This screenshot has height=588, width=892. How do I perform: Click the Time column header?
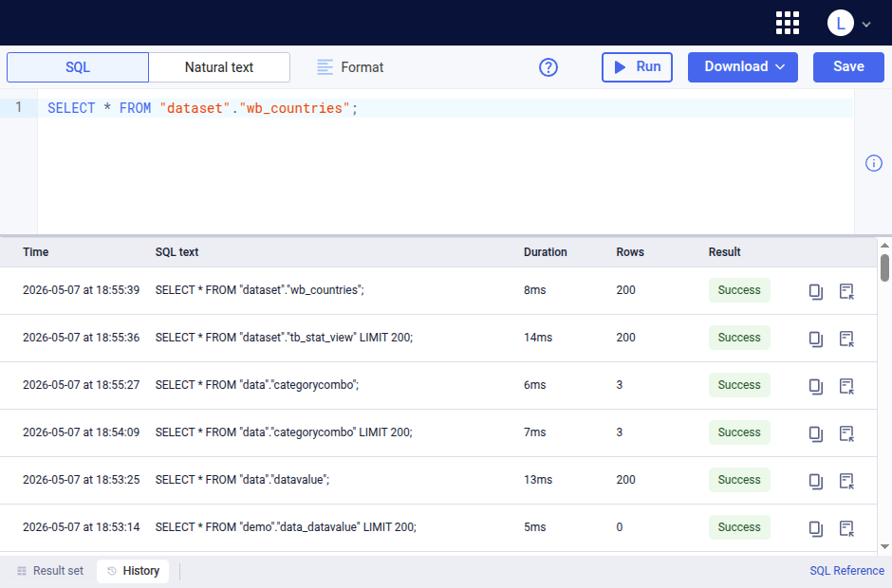pos(36,252)
